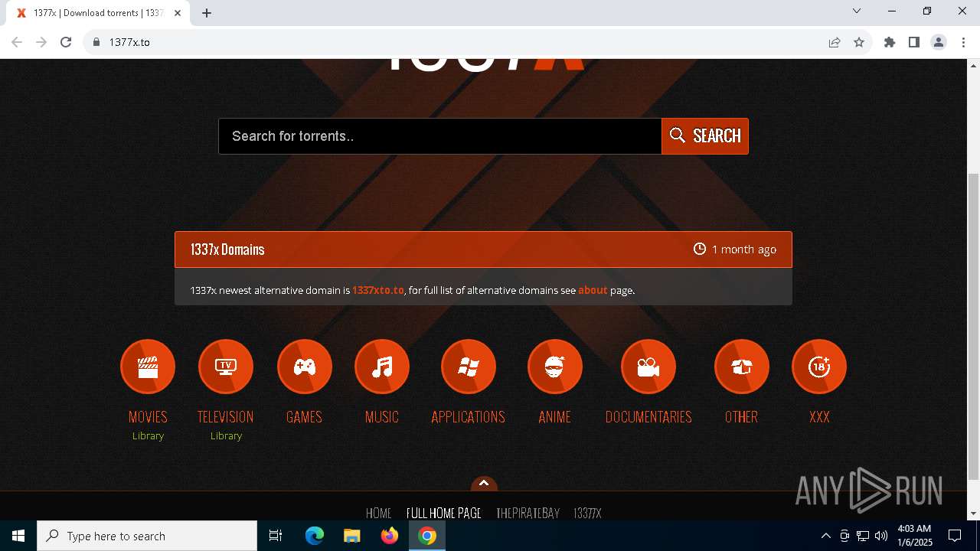
Task: Open the about page link
Action: pos(593,290)
